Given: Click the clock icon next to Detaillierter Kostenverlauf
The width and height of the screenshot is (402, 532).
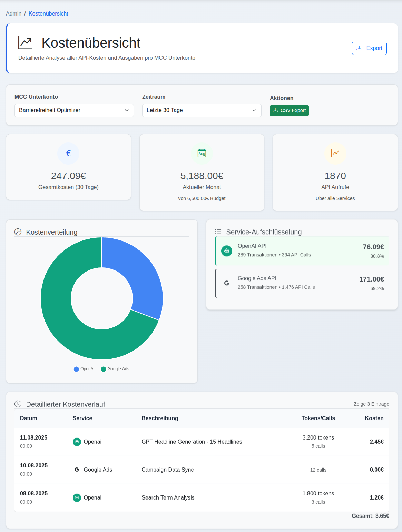Looking at the screenshot, I should point(18,404).
